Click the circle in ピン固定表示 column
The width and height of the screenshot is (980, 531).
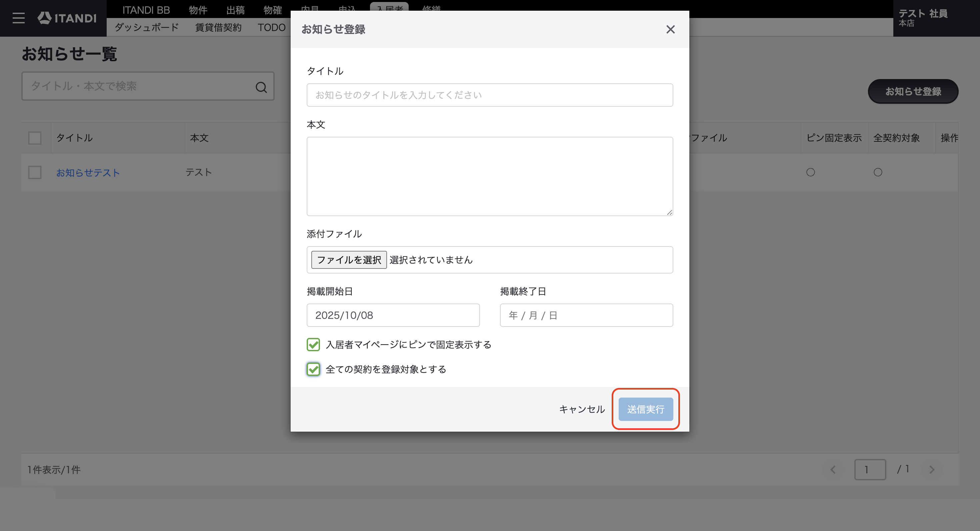pyautogui.click(x=811, y=172)
